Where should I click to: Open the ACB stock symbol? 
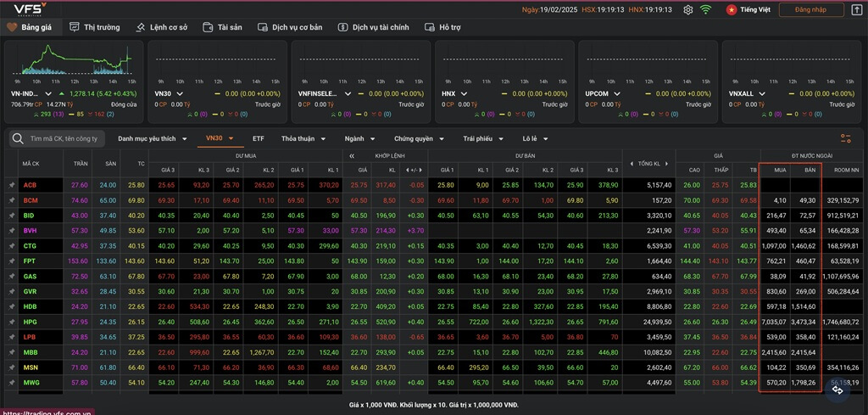(31, 185)
